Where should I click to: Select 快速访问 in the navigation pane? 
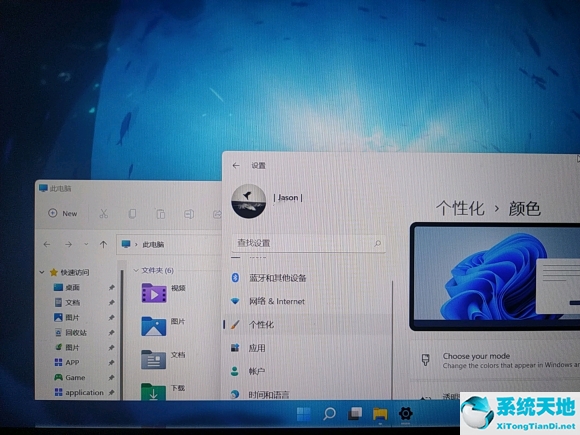click(x=75, y=272)
